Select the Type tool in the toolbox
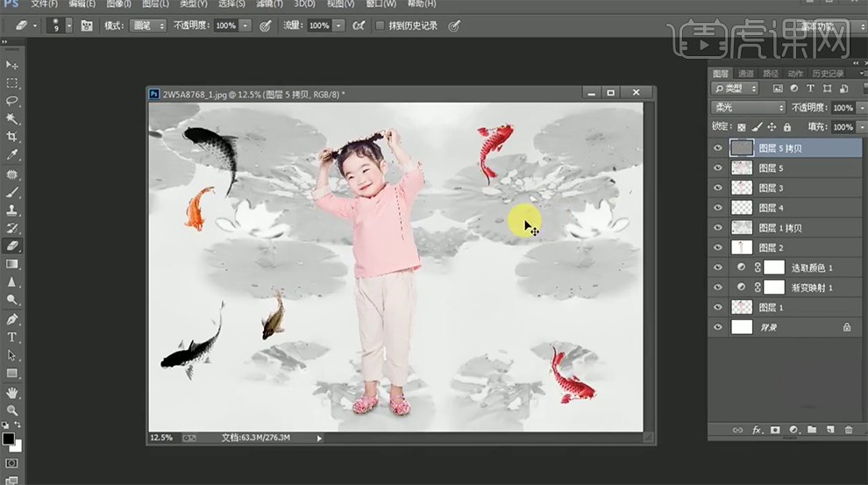 (12, 337)
